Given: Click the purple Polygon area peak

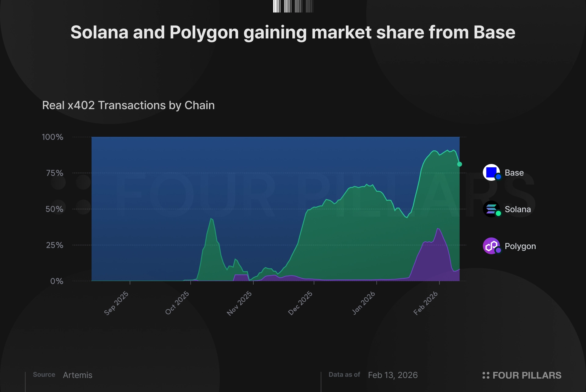Looking at the screenshot, I should point(438,232).
